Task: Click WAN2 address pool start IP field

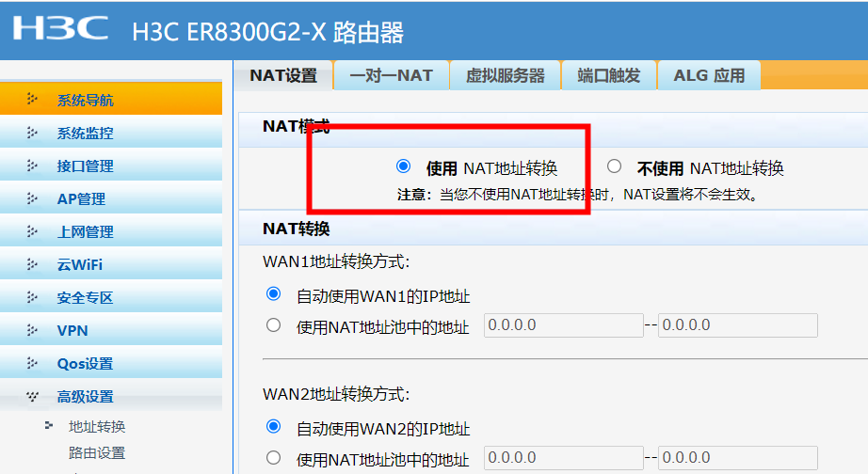Action: pyautogui.click(x=564, y=458)
